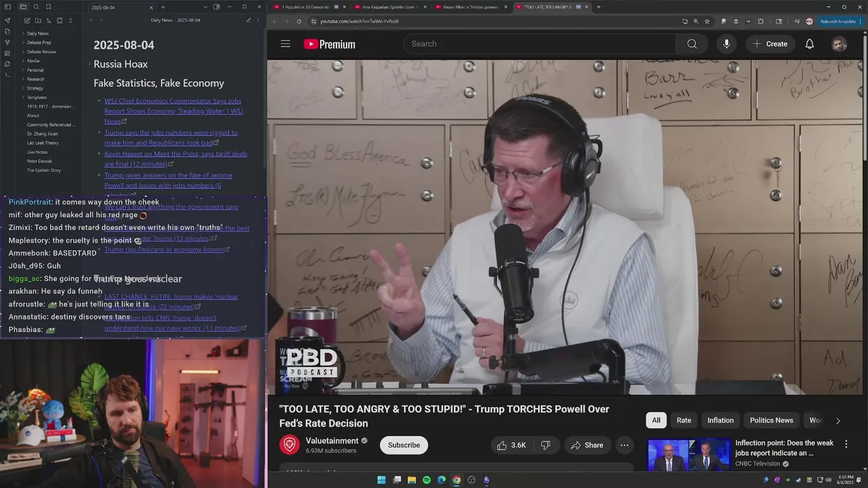Click the Share button
868x488 pixels.
[x=587, y=445]
